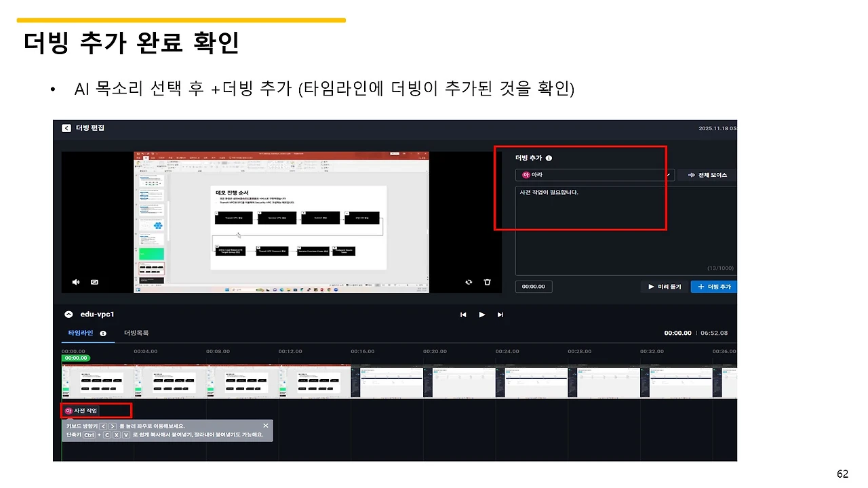
Task: Click the info icon next to 더빙 추가
Action: (549, 158)
